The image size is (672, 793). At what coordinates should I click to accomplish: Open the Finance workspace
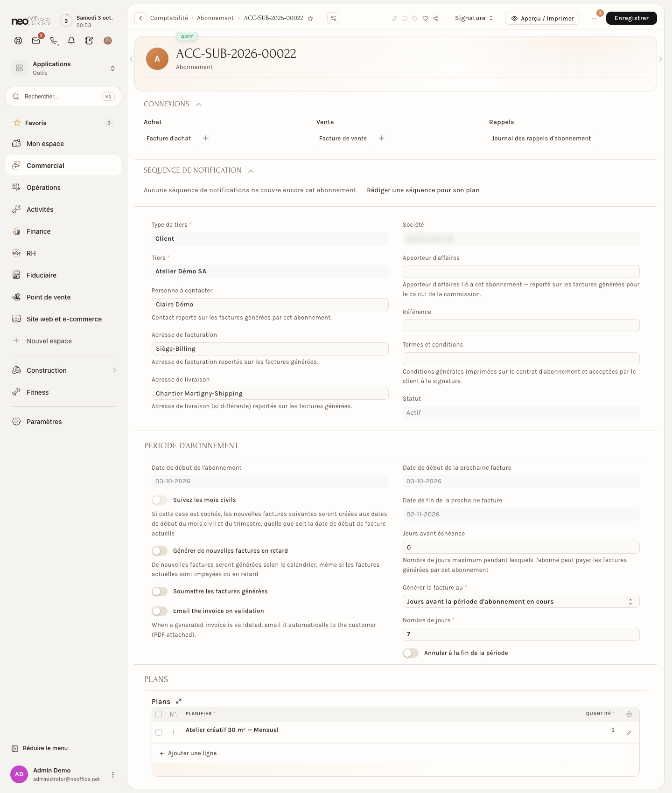[x=63, y=231]
